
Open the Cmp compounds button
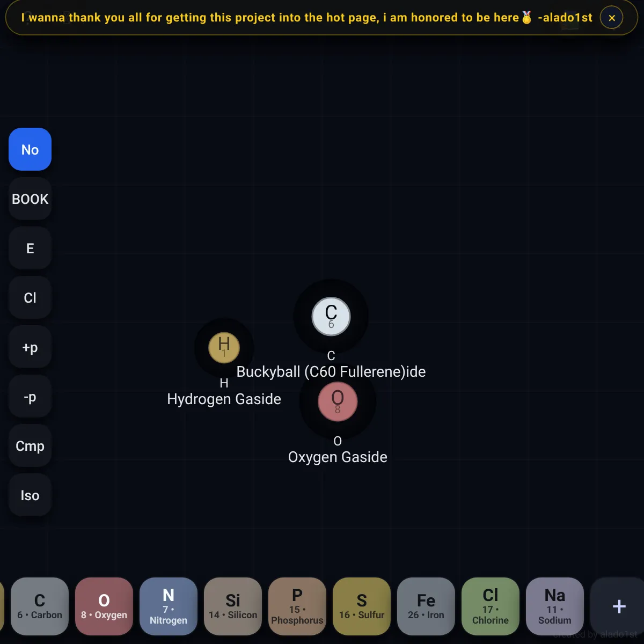pyautogui.click(x=30, y=445)
